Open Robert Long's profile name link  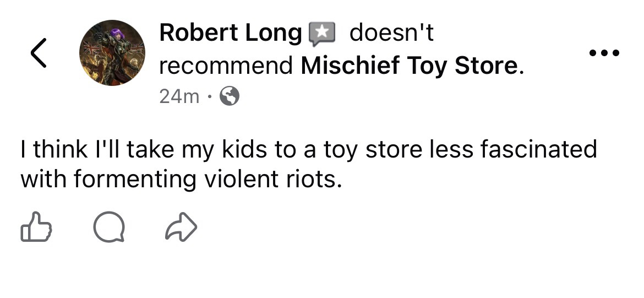coord(231,33)
